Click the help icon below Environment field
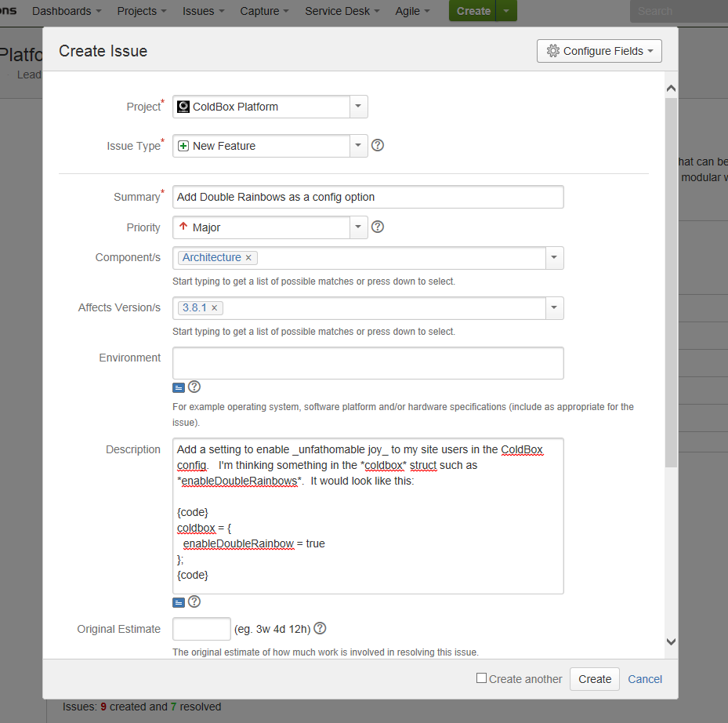 pos(194,387)
